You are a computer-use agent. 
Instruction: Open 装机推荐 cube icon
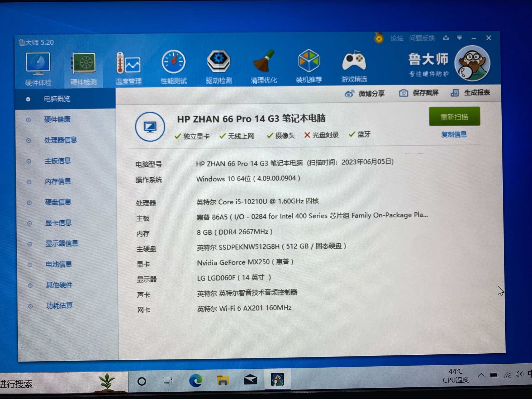(x=308, y=61)
